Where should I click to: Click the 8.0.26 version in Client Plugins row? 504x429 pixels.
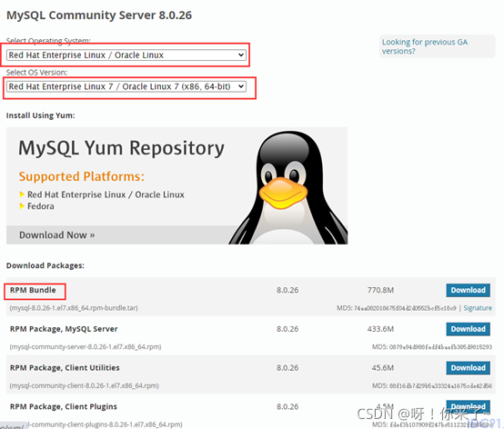(287, 407)
